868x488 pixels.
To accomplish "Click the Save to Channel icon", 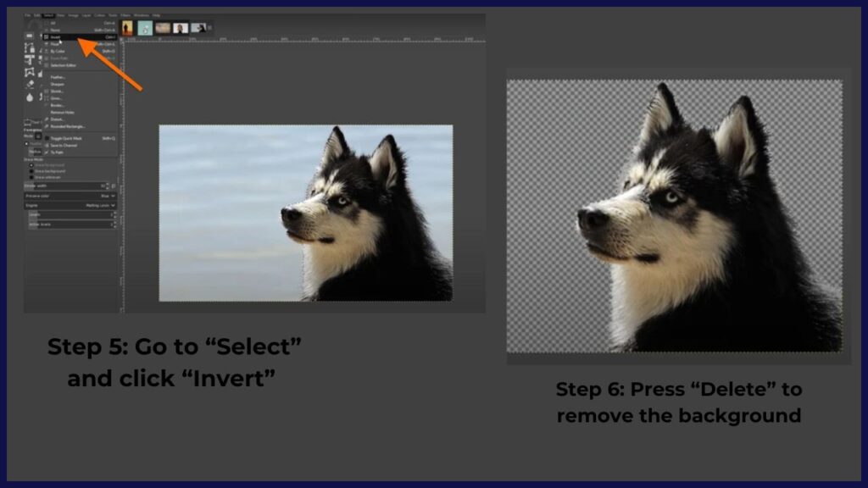I will coord(46,146).
